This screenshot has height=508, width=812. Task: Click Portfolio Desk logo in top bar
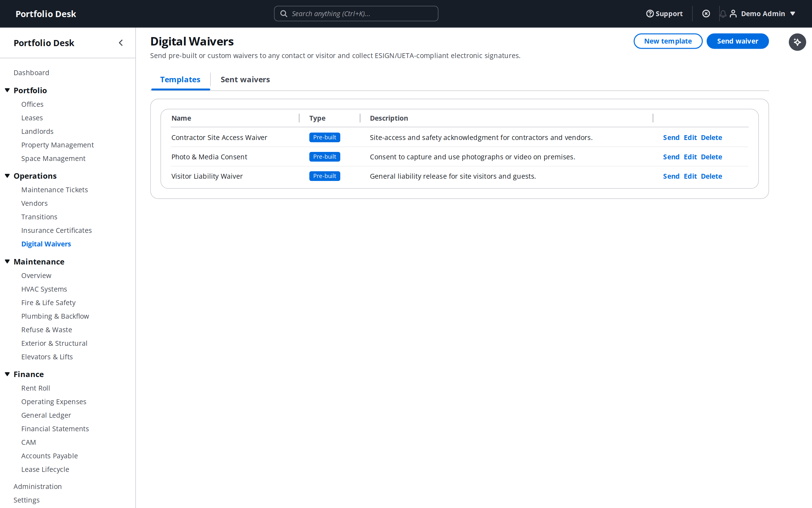pos(46,14)
